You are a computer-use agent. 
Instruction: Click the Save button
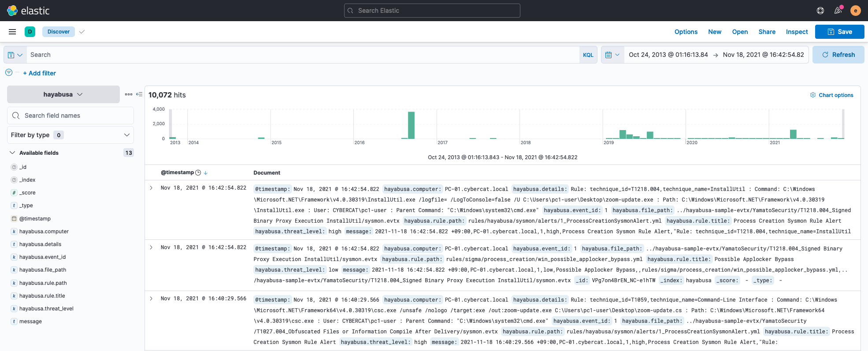[840, 32]
